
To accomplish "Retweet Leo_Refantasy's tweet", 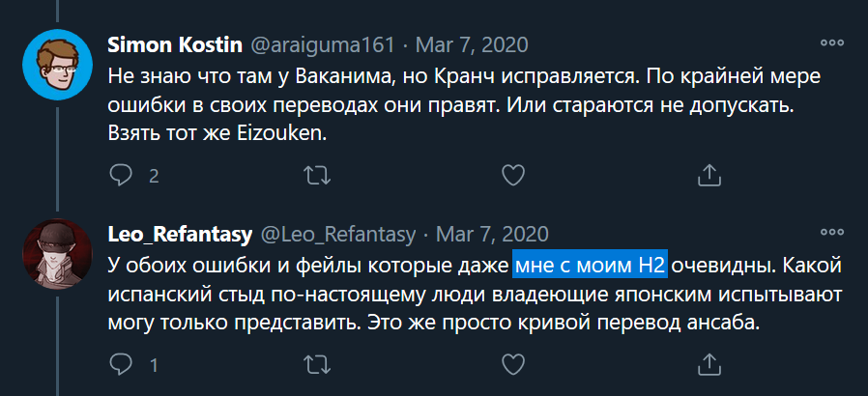I will tap(316, 365).
